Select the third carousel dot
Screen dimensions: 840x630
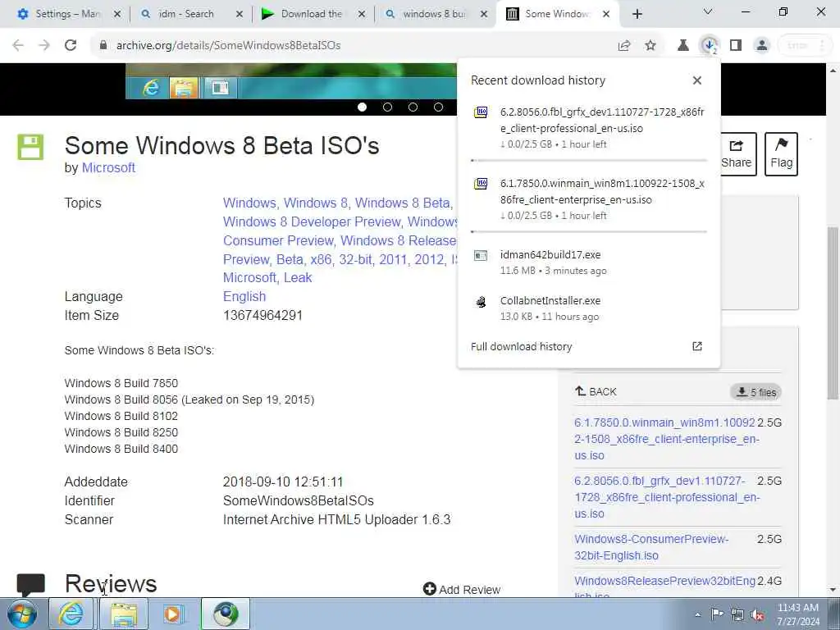[413, 107]
